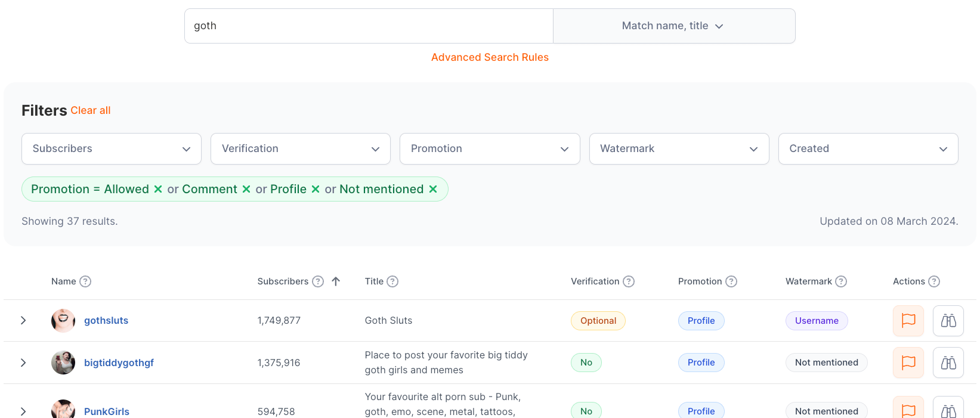Click the help icon beside Watermark column
The height and width of the screenshot is (418, 980).
coord(841,281)
